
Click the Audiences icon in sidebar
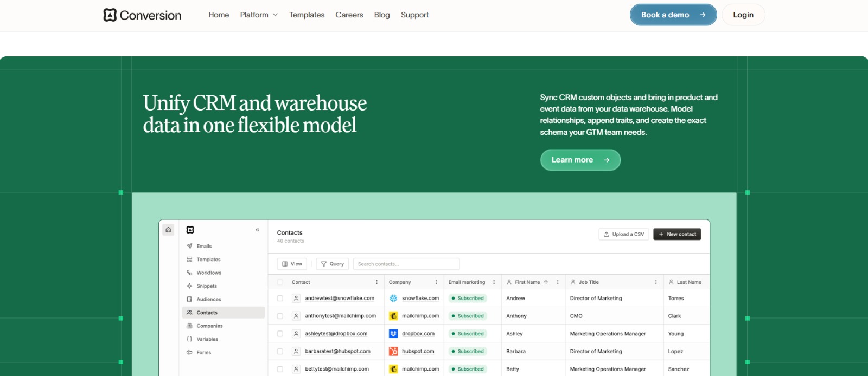tap(189, 299)
